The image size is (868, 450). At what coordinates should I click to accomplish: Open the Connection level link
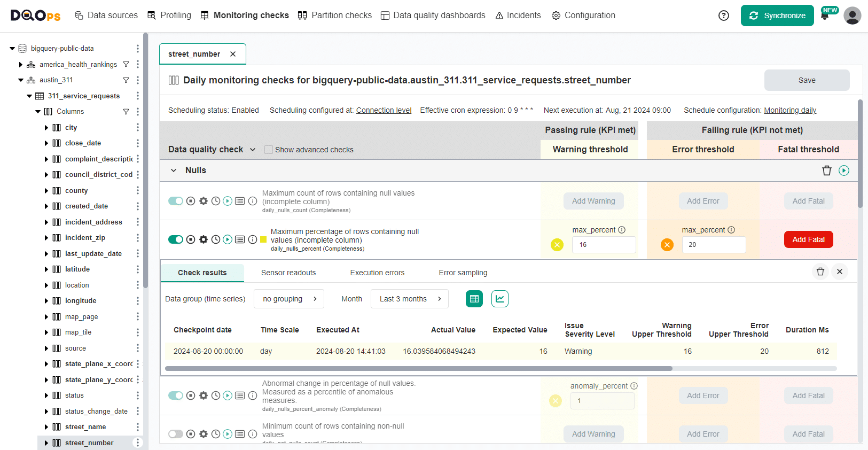point(384,111)
